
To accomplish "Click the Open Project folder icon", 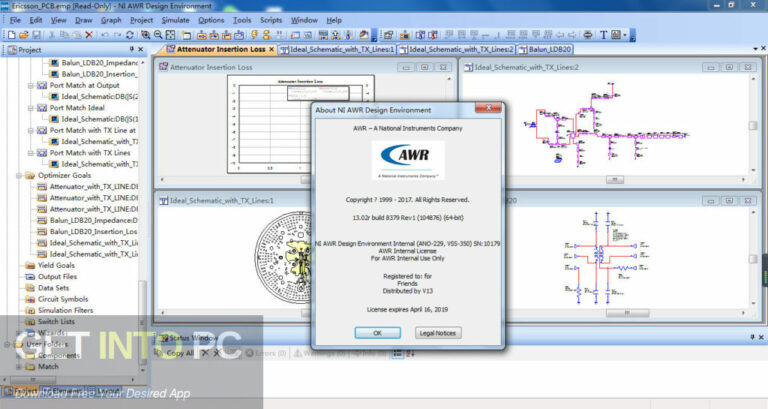I will 24,35.
